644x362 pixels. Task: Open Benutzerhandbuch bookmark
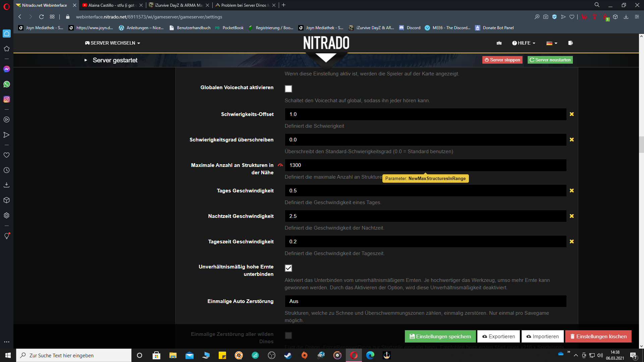pyautogui.click(x=190, y=28)
